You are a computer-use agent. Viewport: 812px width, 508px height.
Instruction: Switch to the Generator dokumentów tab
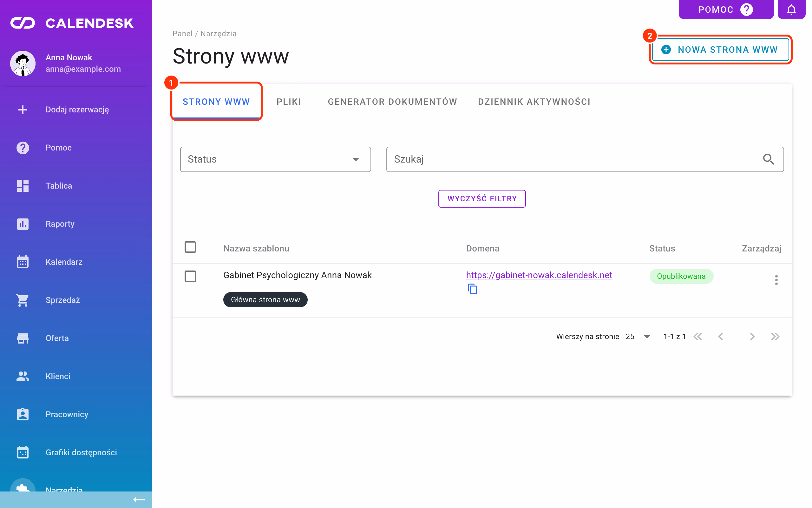(392, 102)
